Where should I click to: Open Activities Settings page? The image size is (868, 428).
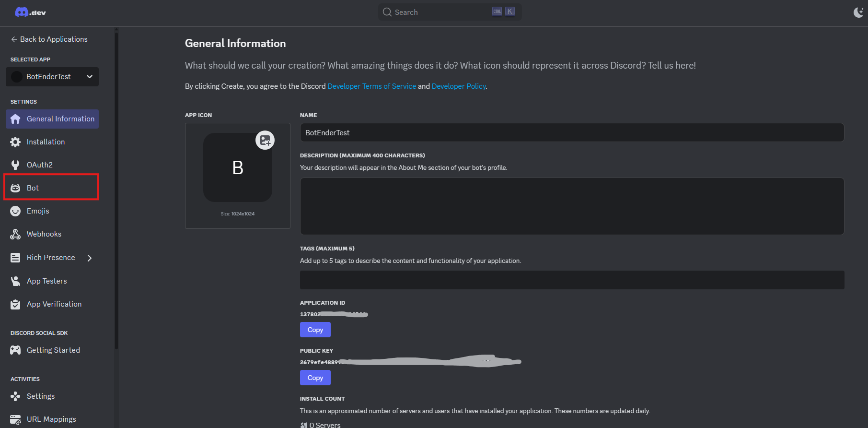52,396
